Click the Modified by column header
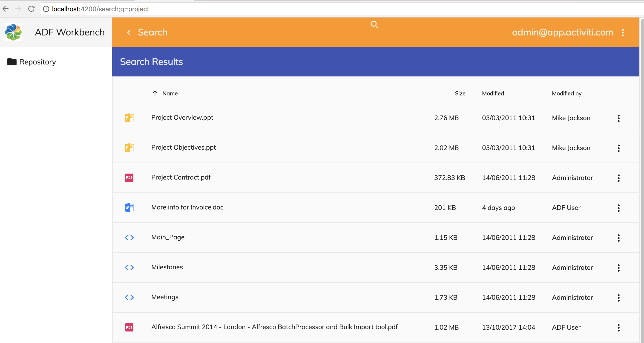 click(566, 93)
